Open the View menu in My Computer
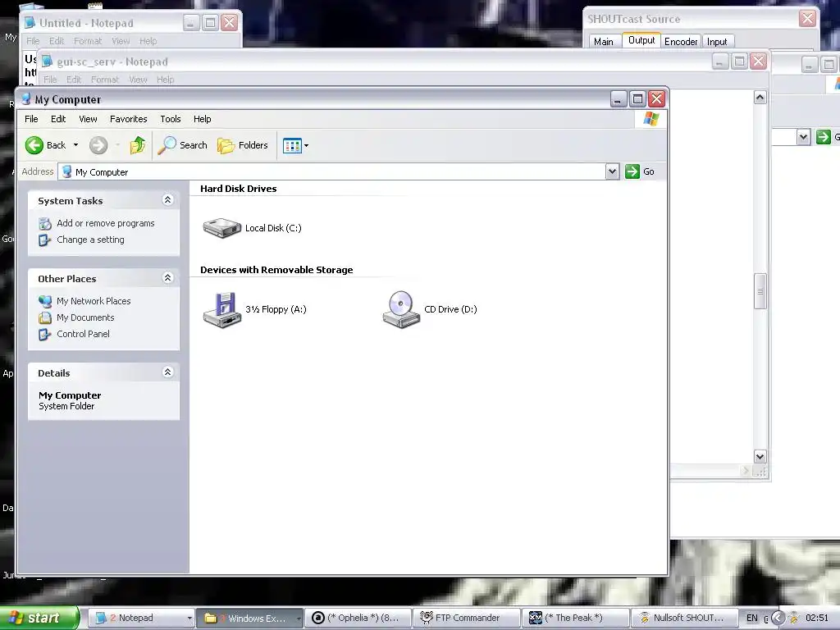Screen dimensions: 840x630 [88, 119]
